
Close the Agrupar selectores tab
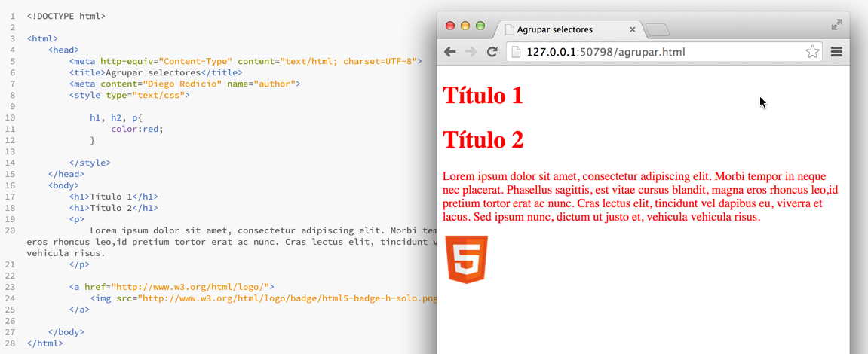point(633,30)
